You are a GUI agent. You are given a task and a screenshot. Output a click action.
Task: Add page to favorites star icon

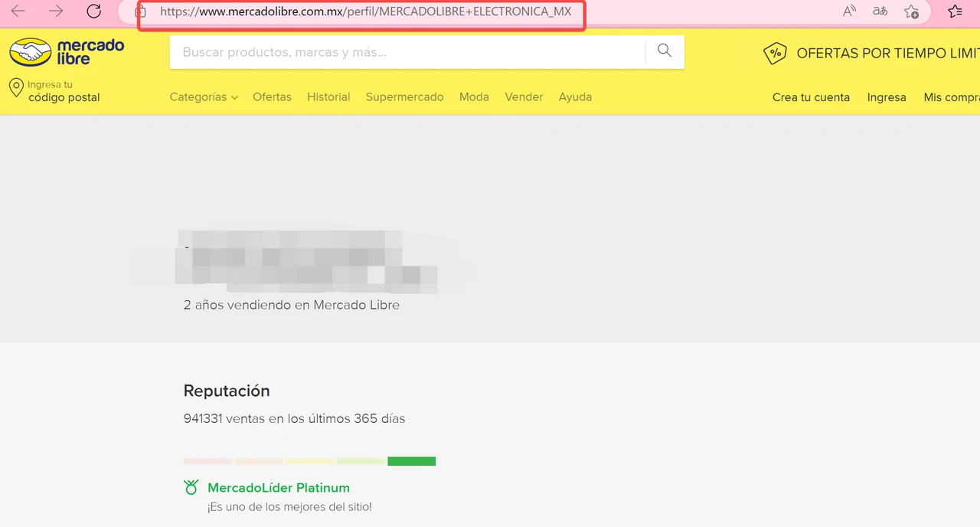[x=911, y=11]
